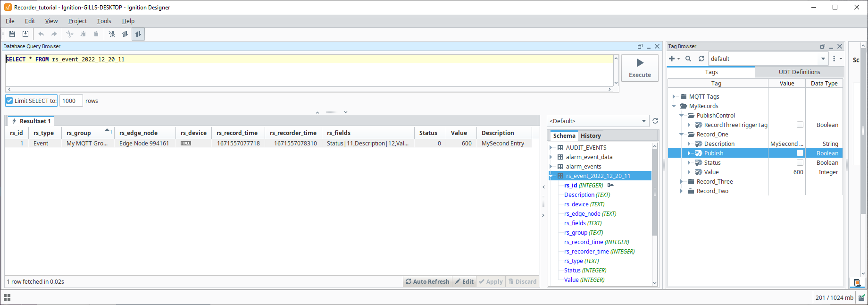
Task: Expand the Record_Two folder
Action: click(681, 191)
